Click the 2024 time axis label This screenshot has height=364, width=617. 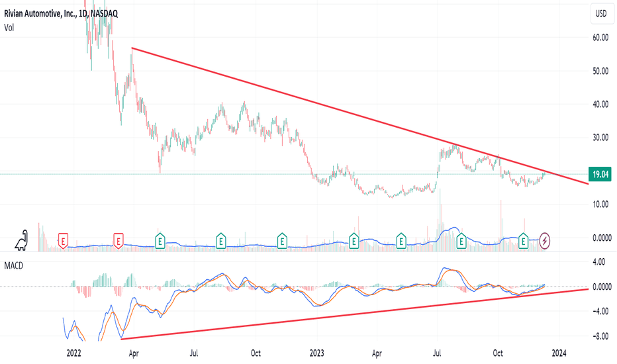coord(559,353)
